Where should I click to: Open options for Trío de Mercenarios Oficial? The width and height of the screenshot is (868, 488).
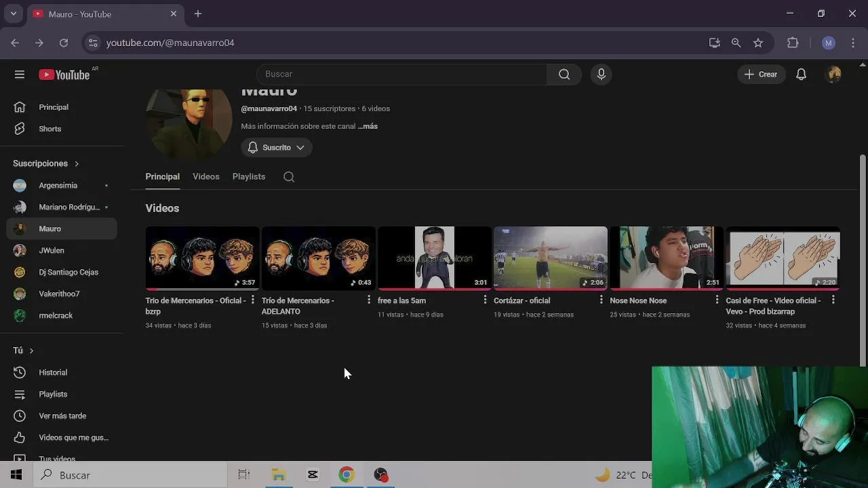(253, 300)
